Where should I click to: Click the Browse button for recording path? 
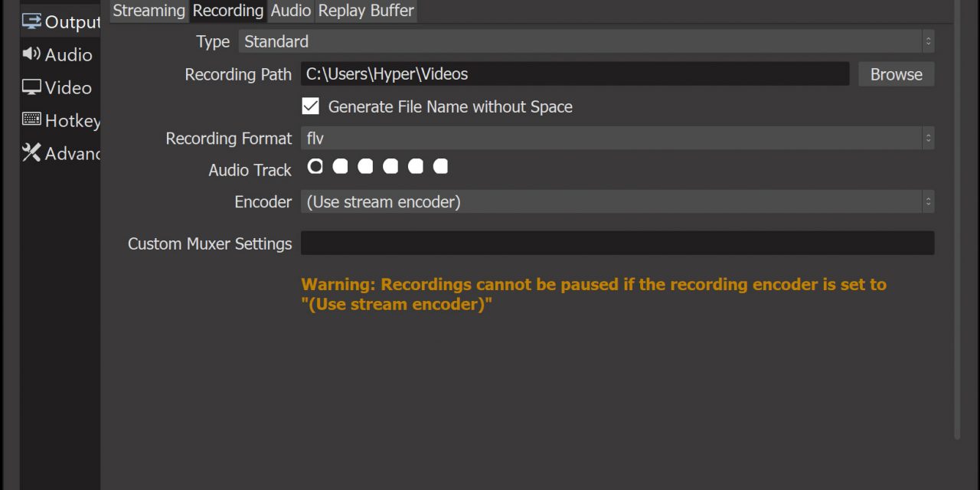coord(896,74)
